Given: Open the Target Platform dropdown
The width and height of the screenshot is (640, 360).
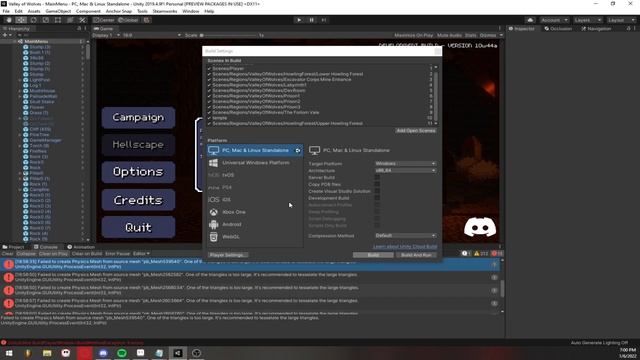Looking at the screenshot, I should point(405,164).
